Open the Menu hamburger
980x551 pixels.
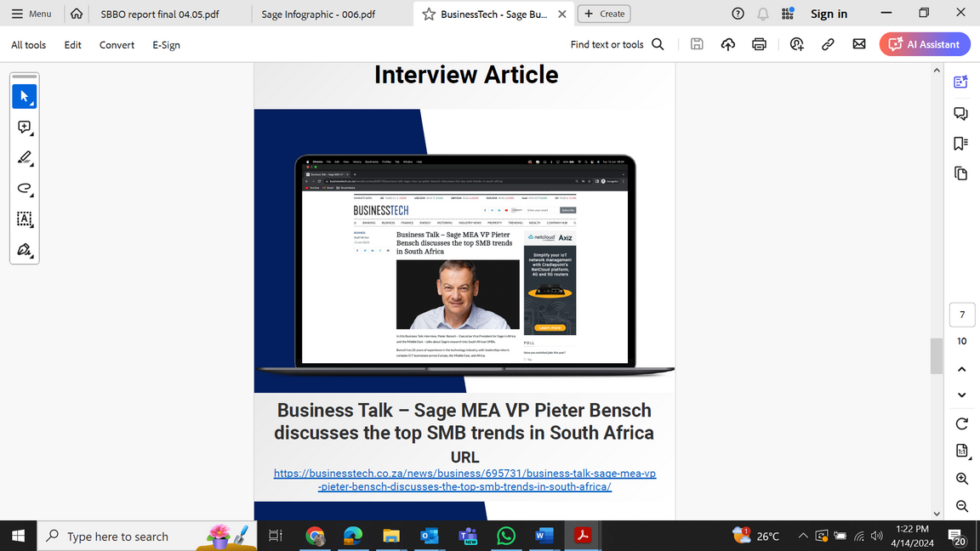(31, 14)
